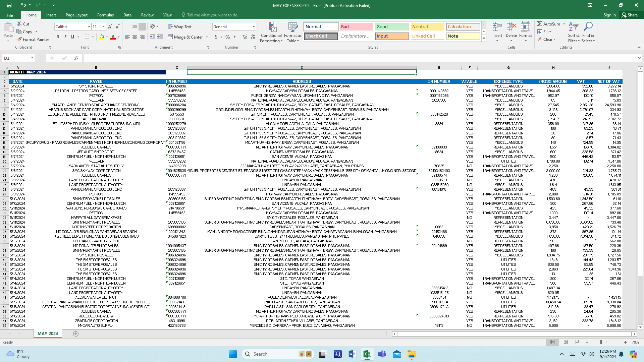Expand the formula bar
Viewport: 644px width, 362px height.
[x=639, y=58]
